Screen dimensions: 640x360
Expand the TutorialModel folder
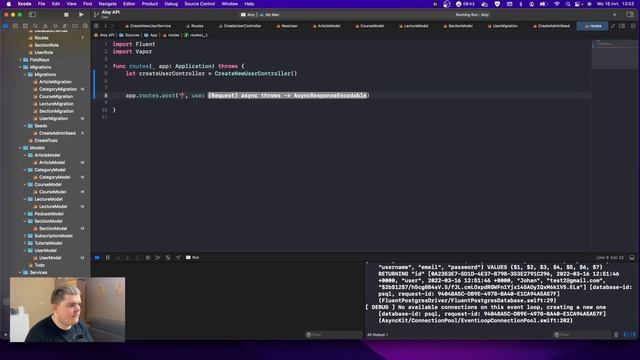pos(25,243)
